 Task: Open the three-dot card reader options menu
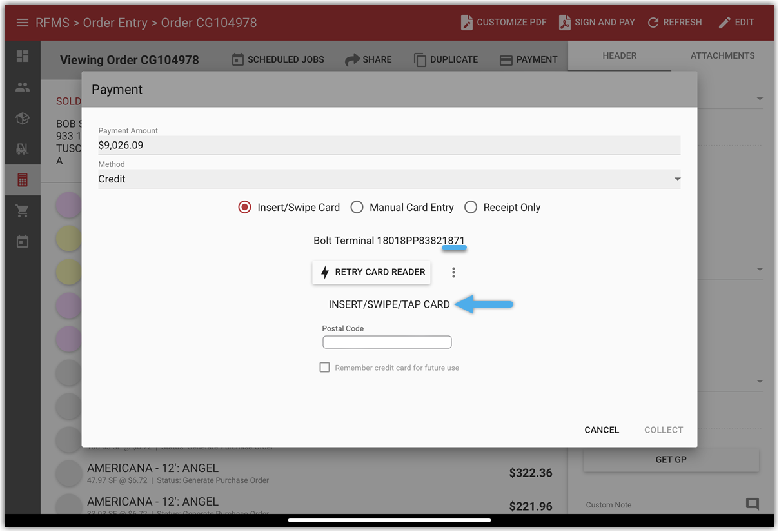point(453,273)
